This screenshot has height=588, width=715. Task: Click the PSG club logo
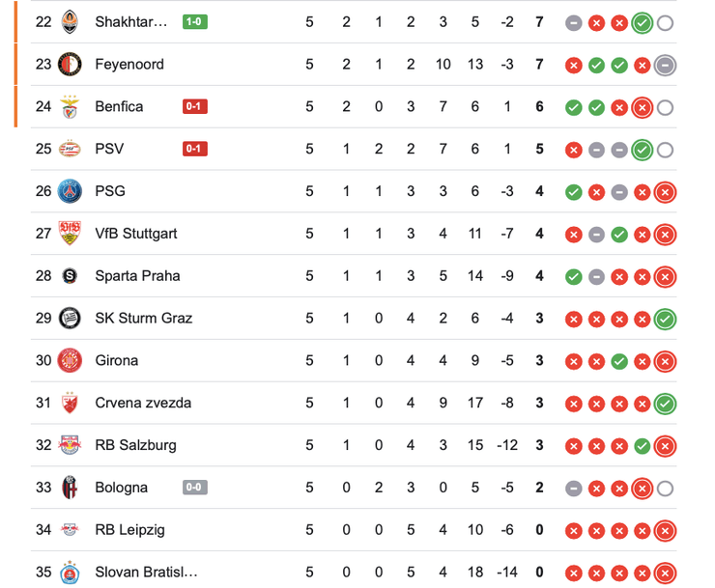(x=70, y=191)
